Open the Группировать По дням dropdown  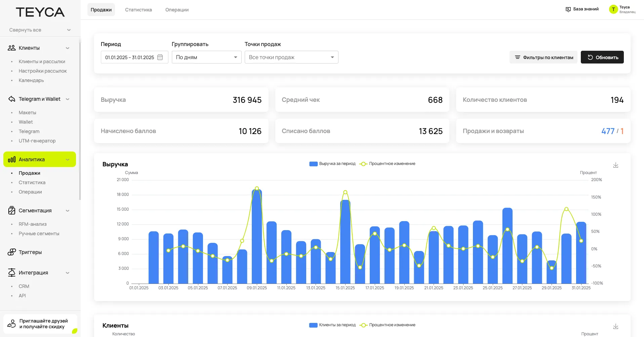tap(206, 57)
